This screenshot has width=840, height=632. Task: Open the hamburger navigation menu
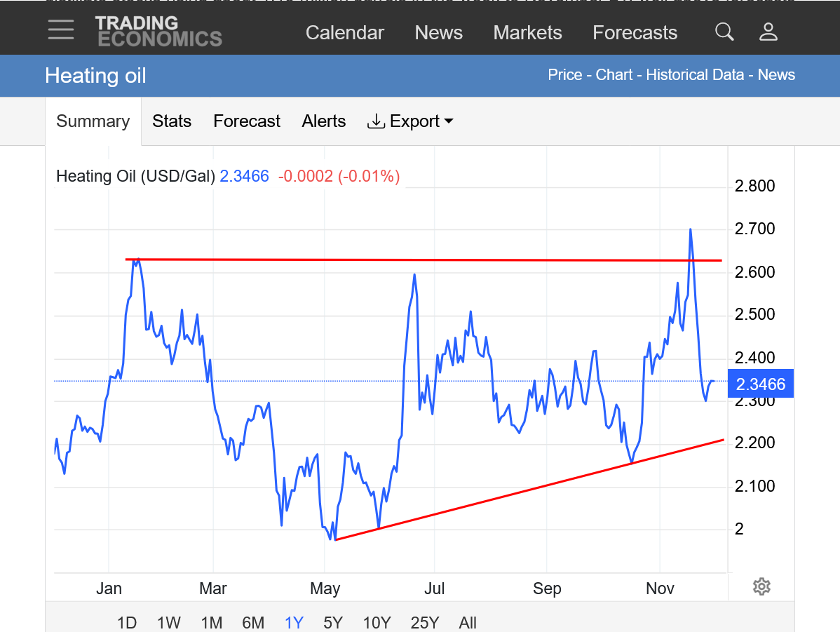pos(61,30)
